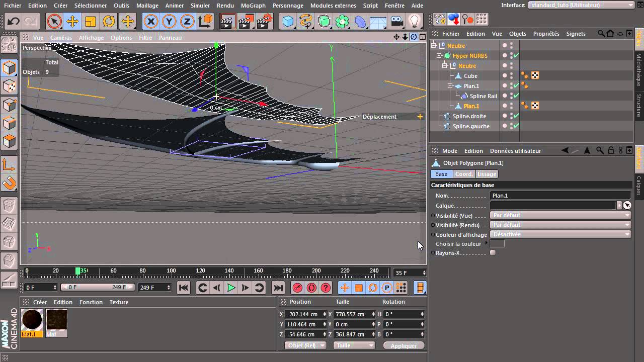This screenshot has height=362, width=644.
Task: Tick the Rayons-X checkbox
Action: pyautogui.click(x=493, y=253)
